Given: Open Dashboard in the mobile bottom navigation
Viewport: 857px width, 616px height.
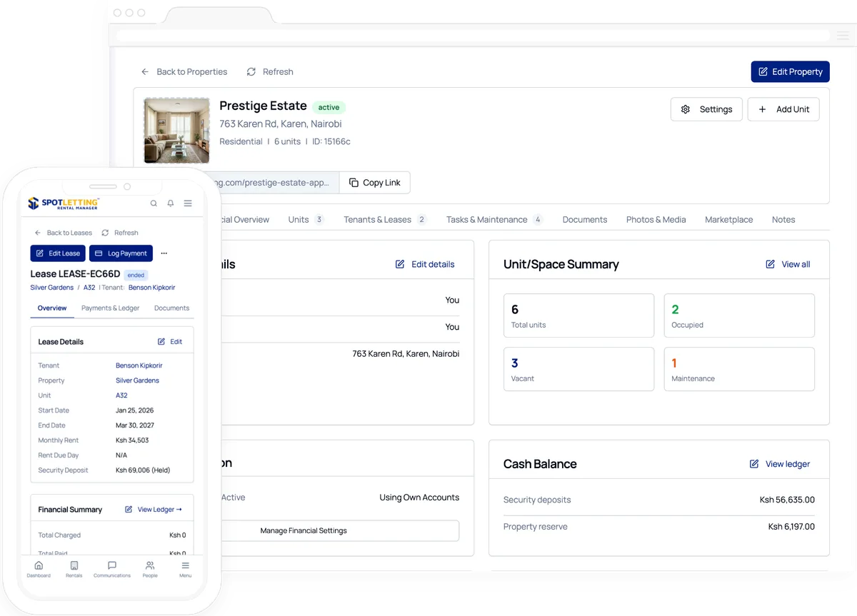Looking at the screenshot, I should 39,569.
